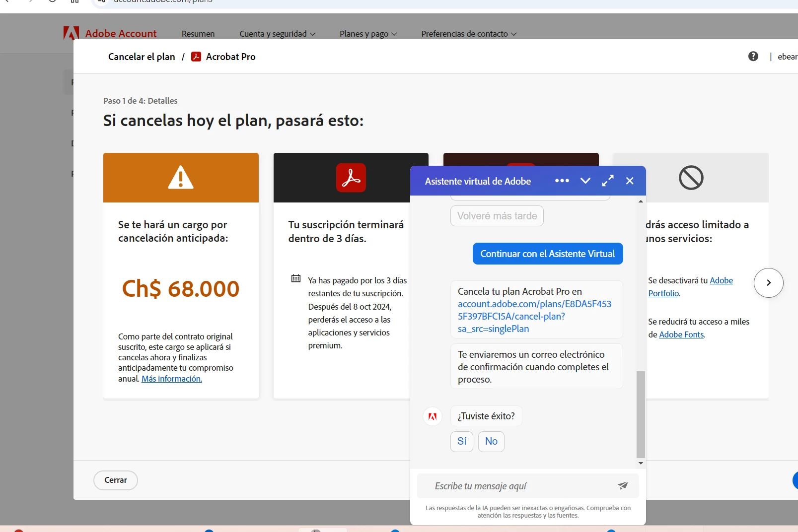The image size is (798, 532).
Task: Click Asistente virtual de Adobe title
Action: click(x=478, y=181)
